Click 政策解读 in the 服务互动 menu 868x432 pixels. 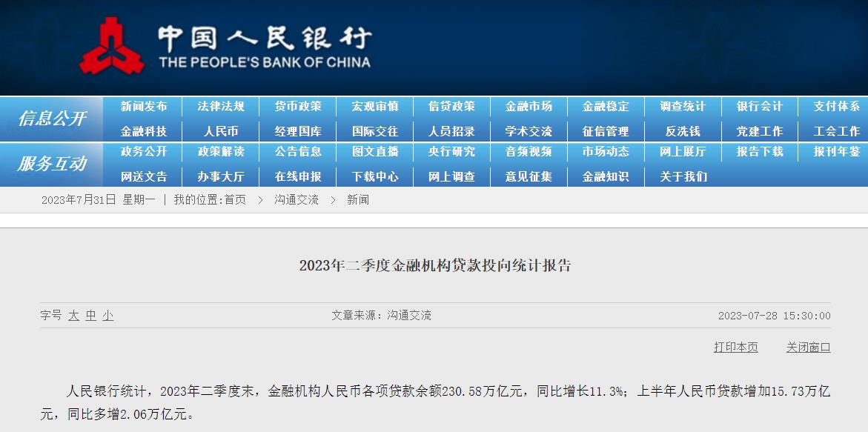click(221, 152)
